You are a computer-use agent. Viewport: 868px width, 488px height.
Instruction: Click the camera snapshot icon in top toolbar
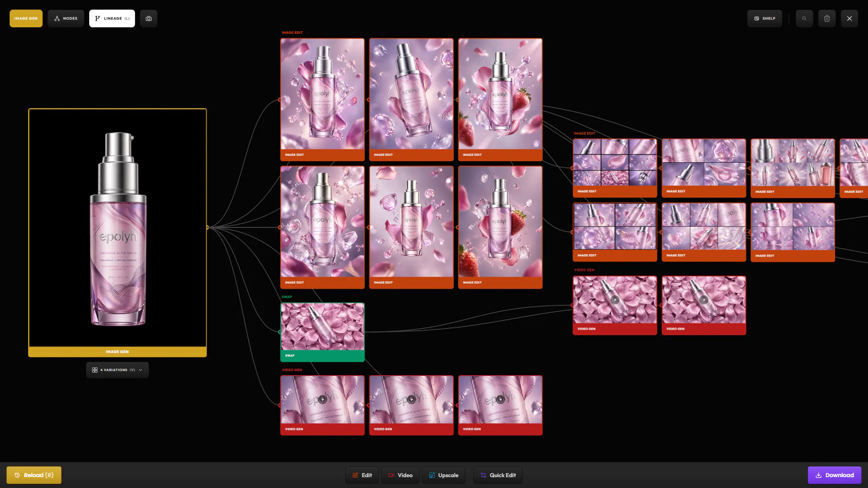[x=149, y=18]
